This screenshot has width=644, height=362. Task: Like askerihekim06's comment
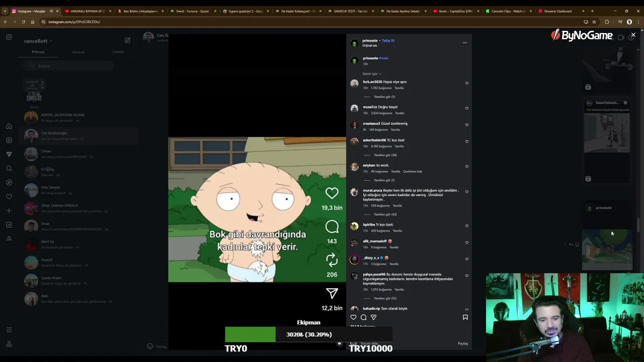[466, 141]
